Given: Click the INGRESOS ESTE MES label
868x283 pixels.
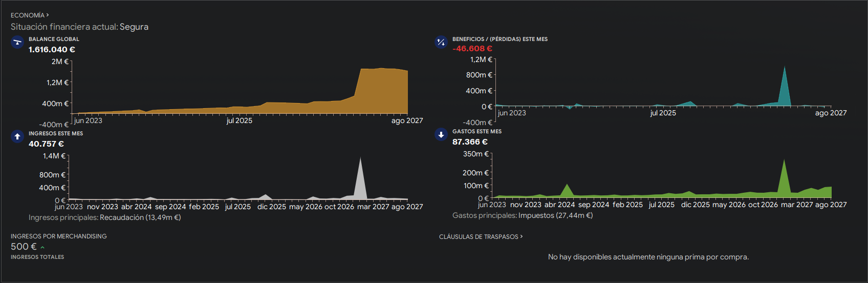Looking at the screenshot, I should click(56, 133).
